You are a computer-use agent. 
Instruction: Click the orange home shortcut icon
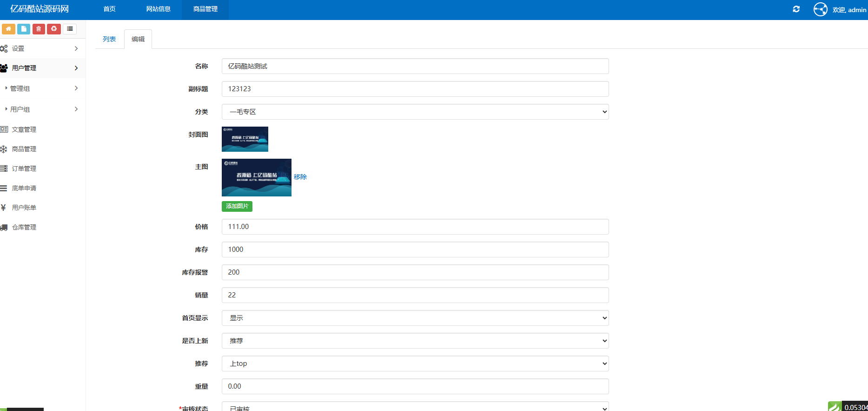8,29
